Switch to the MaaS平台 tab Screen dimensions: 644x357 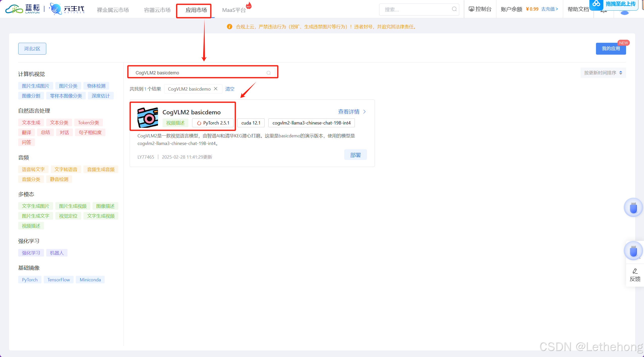click(x=234, y=10)
